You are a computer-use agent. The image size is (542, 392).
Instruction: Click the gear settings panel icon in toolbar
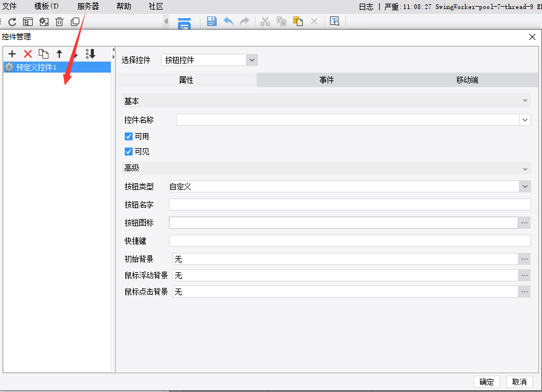click(x=44, y=22)
